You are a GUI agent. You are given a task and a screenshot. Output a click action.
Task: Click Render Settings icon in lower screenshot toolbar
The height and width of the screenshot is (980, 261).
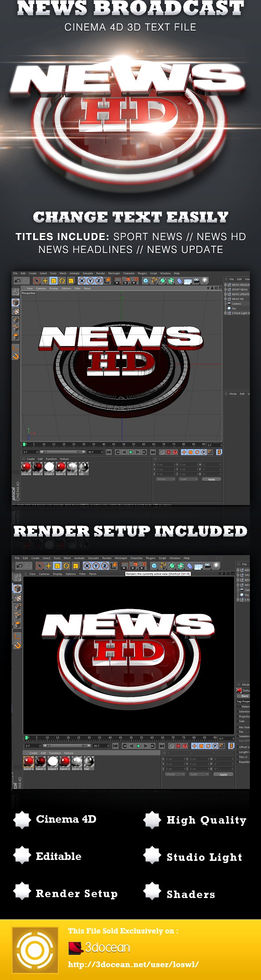coord(142,566)
